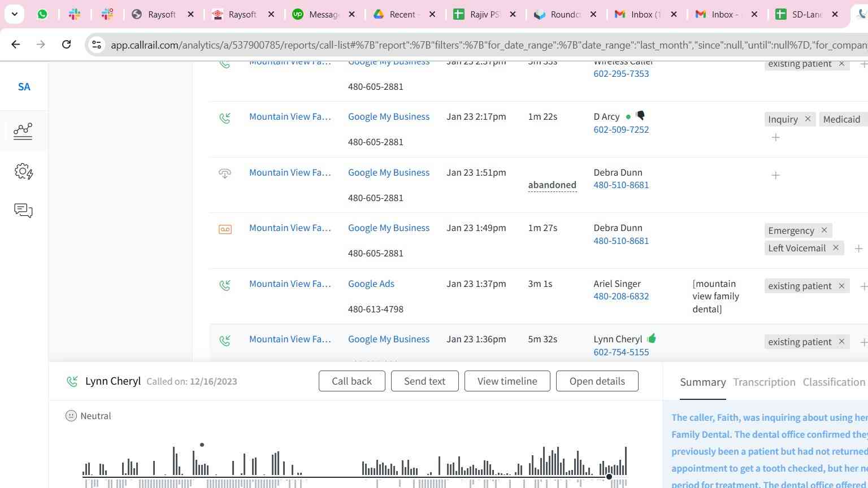The image size is (868, 488).
Task: Expand the browser tab search dropdown
Action: click(14, 14)
